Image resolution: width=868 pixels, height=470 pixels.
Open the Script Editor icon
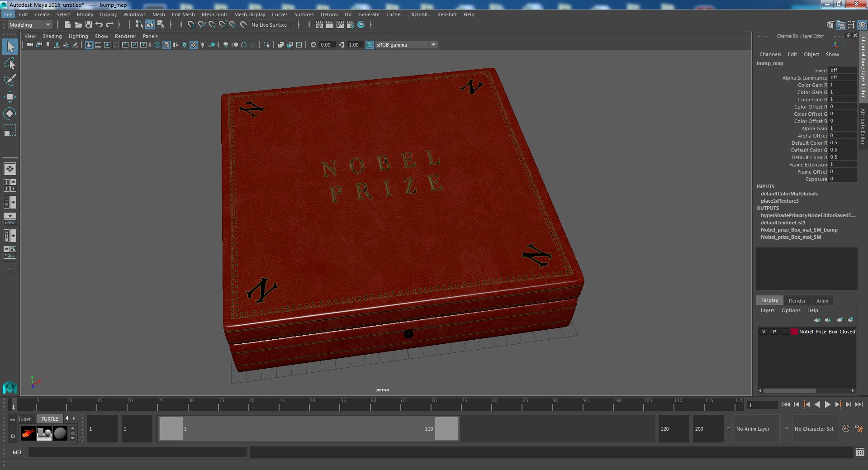click(859, 452)
